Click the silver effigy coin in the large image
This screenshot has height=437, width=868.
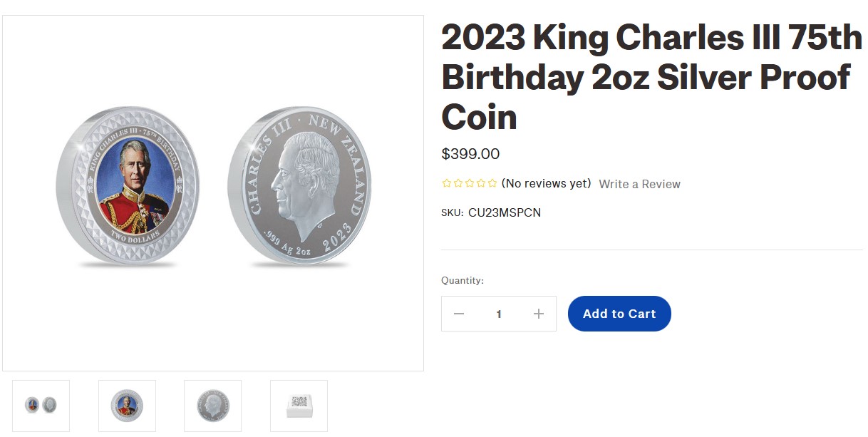(299, 187)
